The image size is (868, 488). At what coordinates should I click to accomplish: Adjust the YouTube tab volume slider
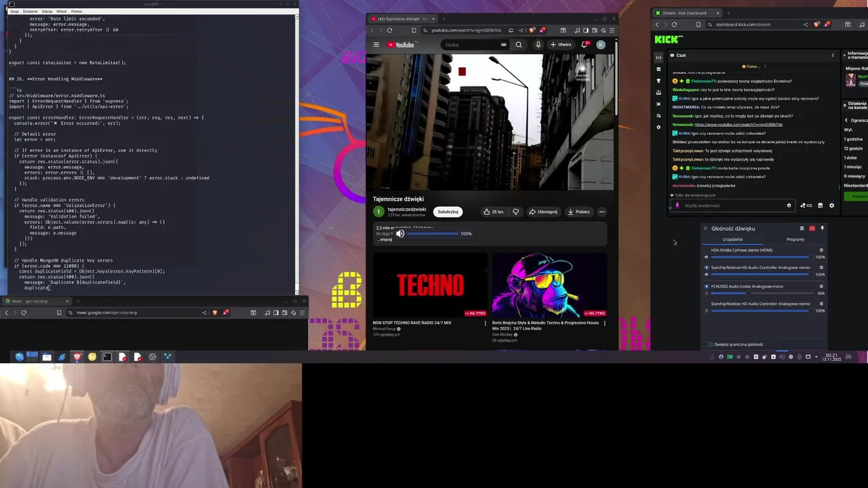tap(433, 234)
